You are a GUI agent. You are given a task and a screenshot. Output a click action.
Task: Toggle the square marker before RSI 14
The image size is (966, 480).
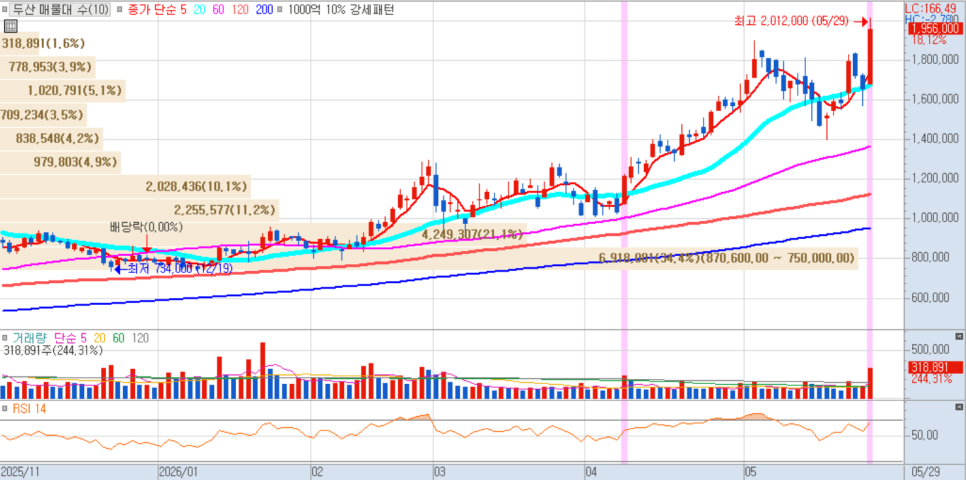pos(6,408)
